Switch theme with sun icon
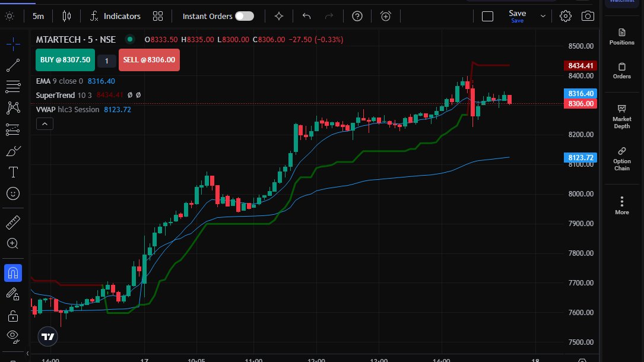644x362 pixels. 9,16
